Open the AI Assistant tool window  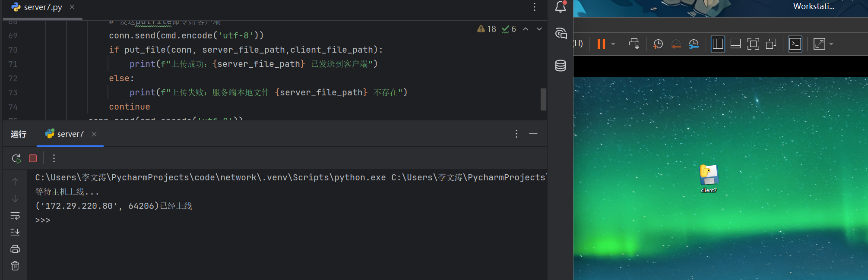coord(561,33)
